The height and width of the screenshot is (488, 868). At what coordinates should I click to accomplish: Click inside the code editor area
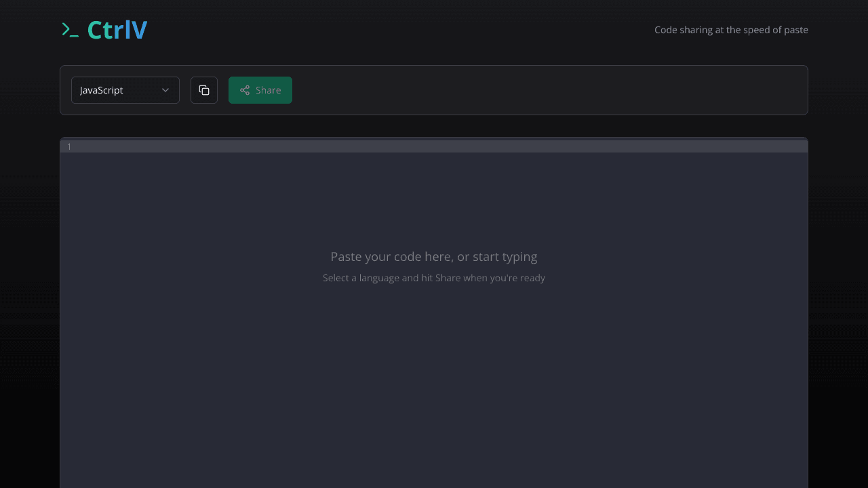tap(434, 313)
